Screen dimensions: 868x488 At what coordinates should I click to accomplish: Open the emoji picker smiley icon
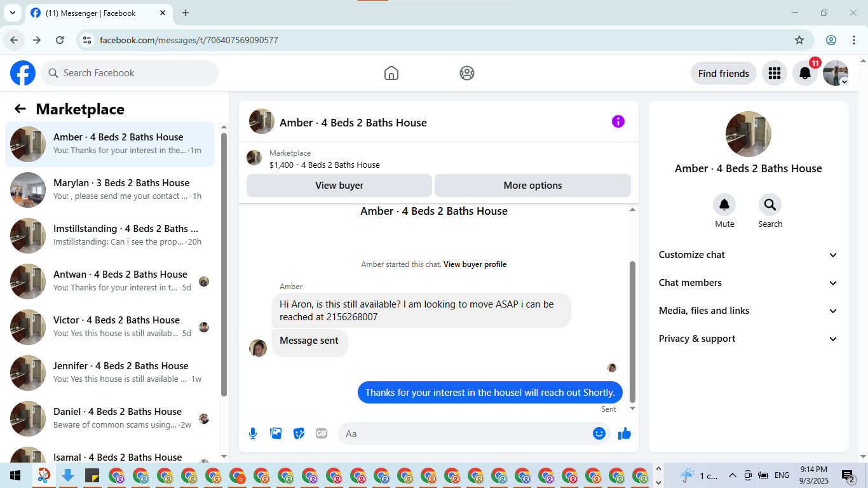(x=599, y=433)
